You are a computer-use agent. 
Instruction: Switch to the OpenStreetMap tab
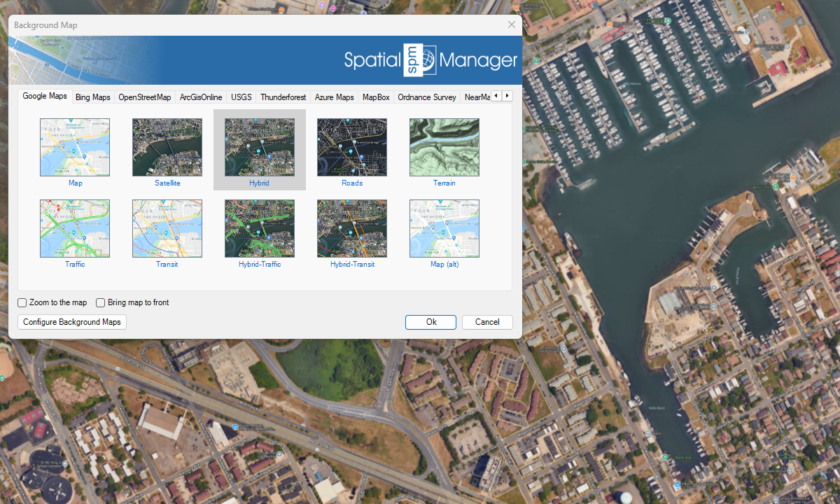pyautogui.click(x=145, y=97)
